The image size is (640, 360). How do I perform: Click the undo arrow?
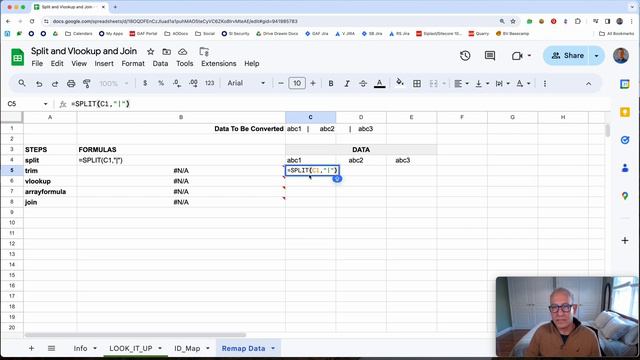point(39,83)
